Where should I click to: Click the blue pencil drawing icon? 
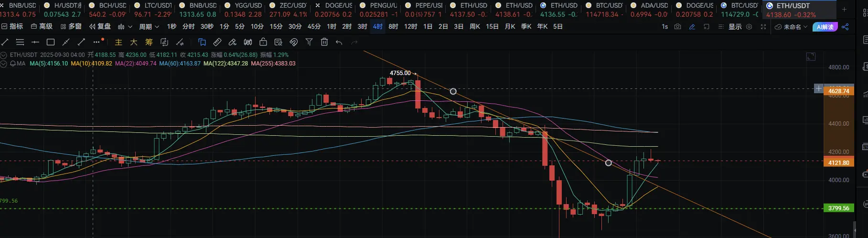pos(692,27)
